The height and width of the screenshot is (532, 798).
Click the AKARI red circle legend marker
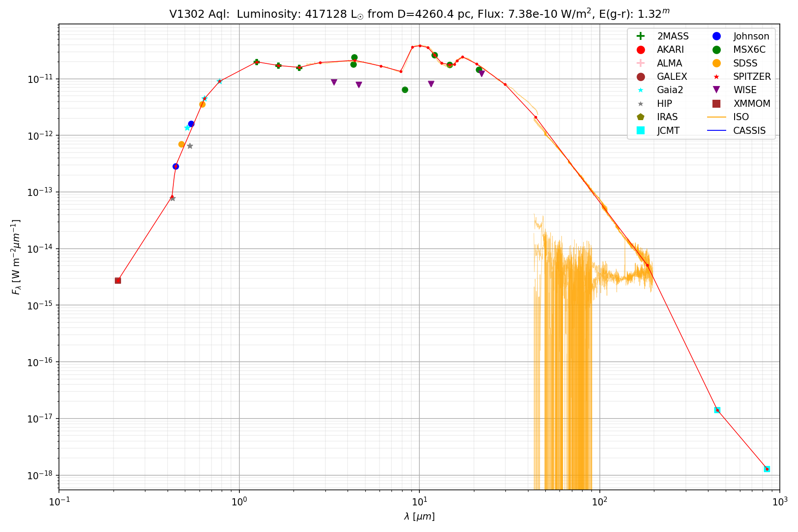pyautogui.click(x=640, y=50)
